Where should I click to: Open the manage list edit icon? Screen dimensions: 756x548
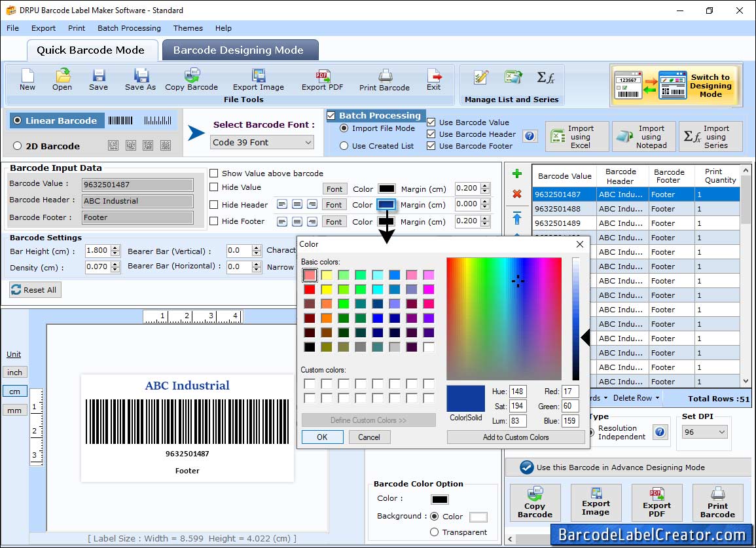[x=480, y=77]
